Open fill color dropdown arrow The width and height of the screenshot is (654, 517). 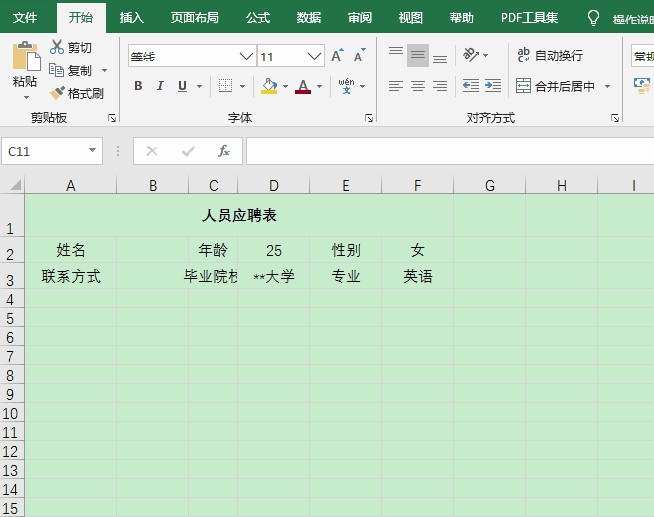285,86
